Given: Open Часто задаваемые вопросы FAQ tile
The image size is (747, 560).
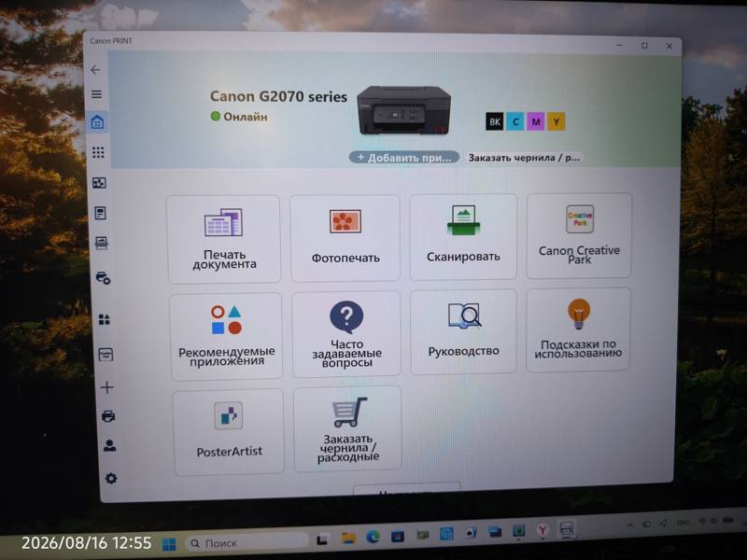Looking at the screenshot, I should 346,334.
